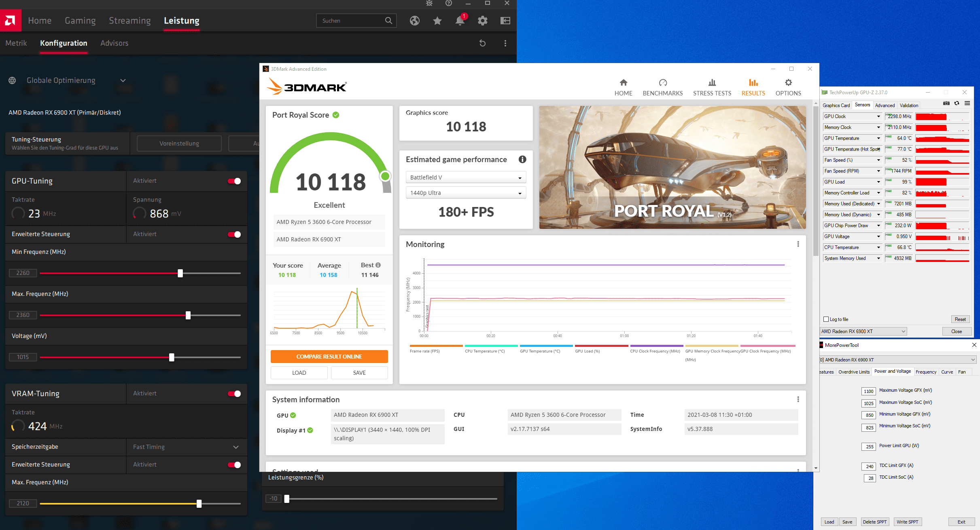
Task: Open Speicherzeitgabe Fast Timing dropdown
Action: (x=187, y=447)
